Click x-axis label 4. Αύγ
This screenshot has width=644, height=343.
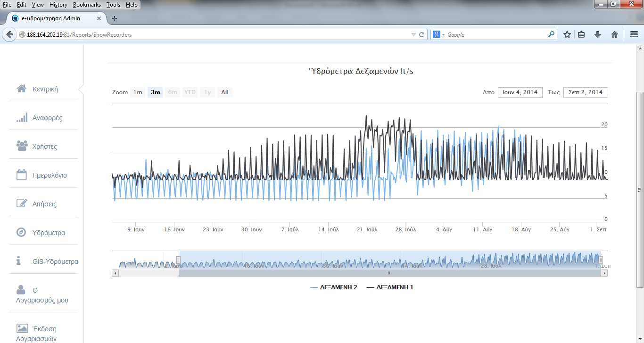(444, 229)
